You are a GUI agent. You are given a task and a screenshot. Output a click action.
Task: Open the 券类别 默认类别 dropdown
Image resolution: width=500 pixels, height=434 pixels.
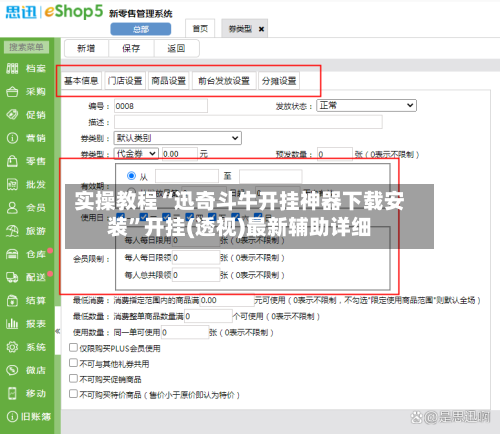178,138
